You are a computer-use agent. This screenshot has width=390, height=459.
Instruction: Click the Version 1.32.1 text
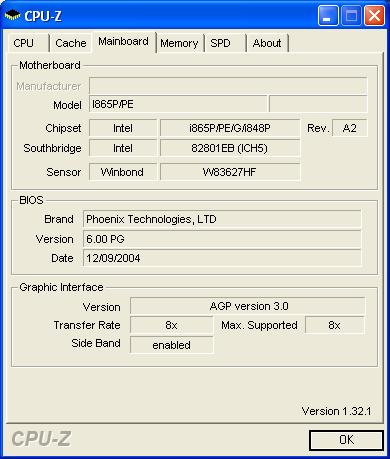coord(336,411)
